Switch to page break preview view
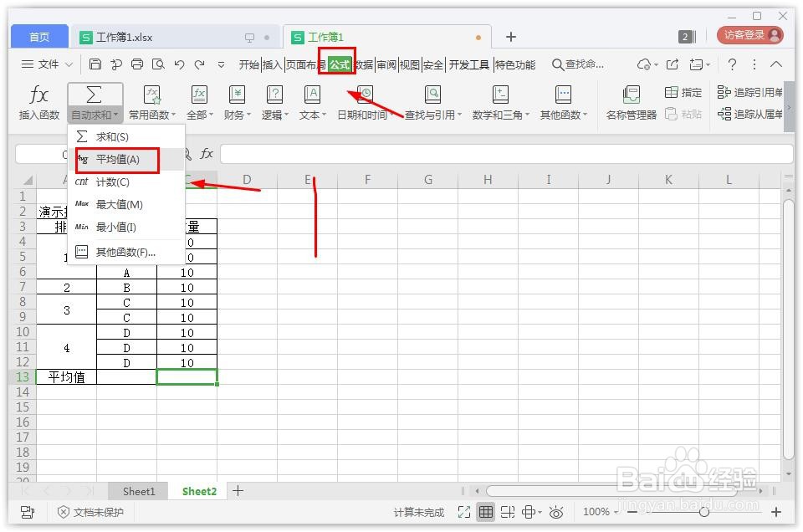 pos(508,512)
